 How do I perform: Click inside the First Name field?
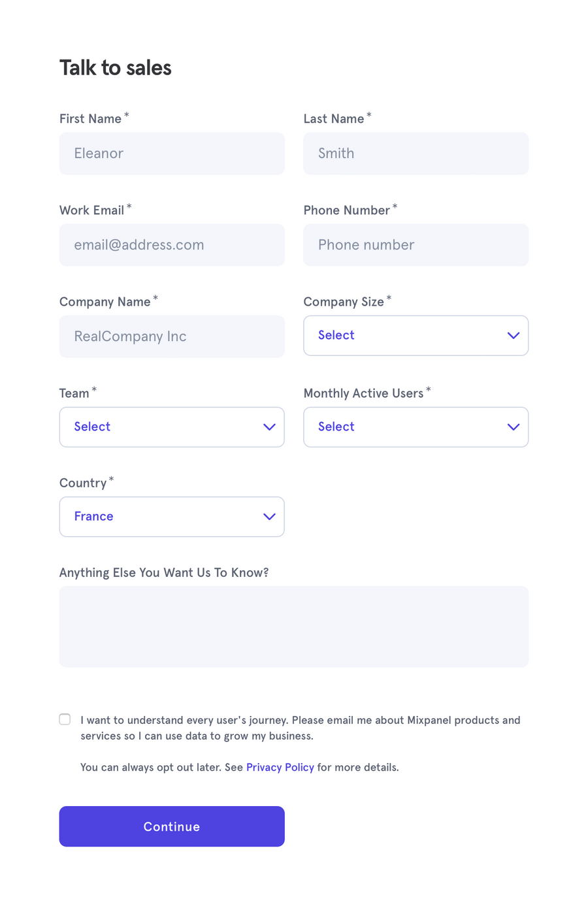point(172,154)
